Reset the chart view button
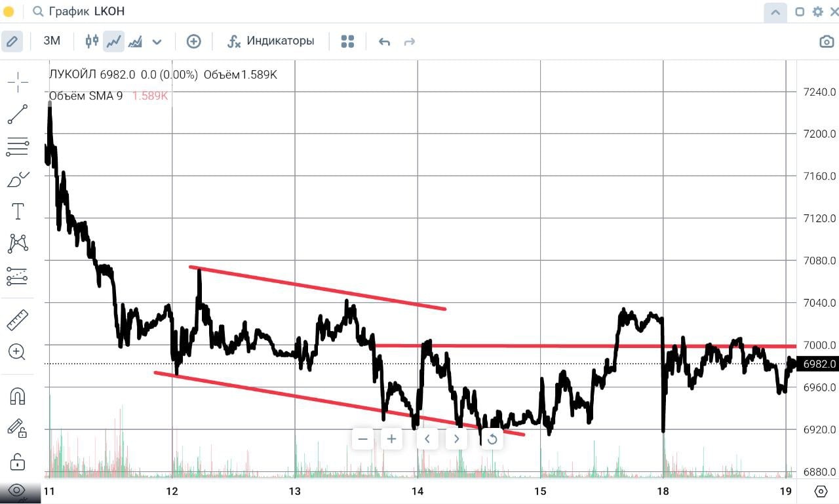The width and height of the screenshot is (839, 504). [492, 438]
